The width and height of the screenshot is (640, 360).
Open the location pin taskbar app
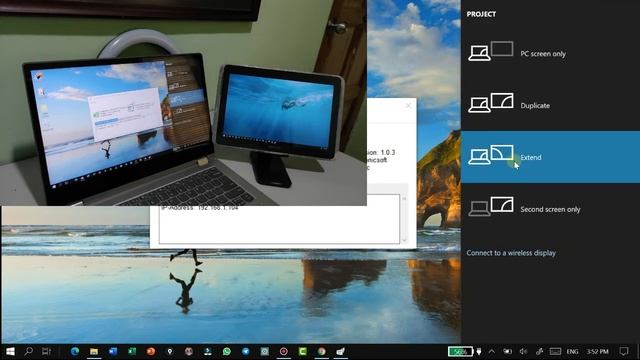pyautogui.click(x=170, y=351)
